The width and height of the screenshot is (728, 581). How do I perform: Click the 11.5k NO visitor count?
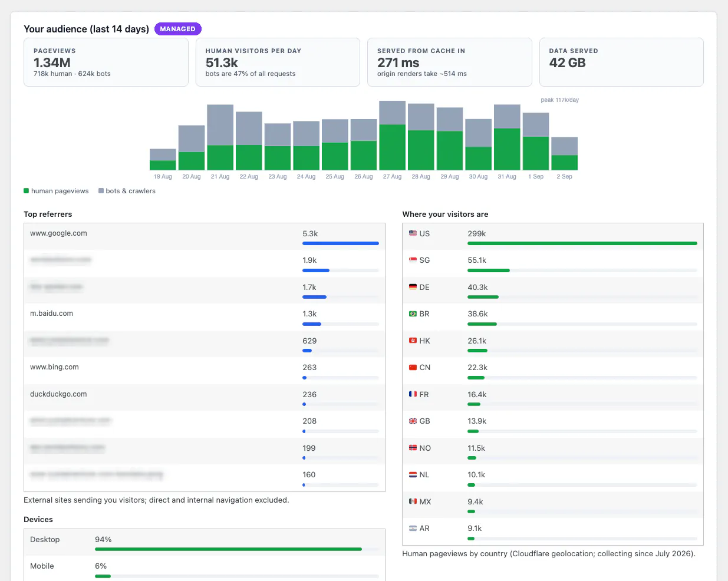(476, 448)
